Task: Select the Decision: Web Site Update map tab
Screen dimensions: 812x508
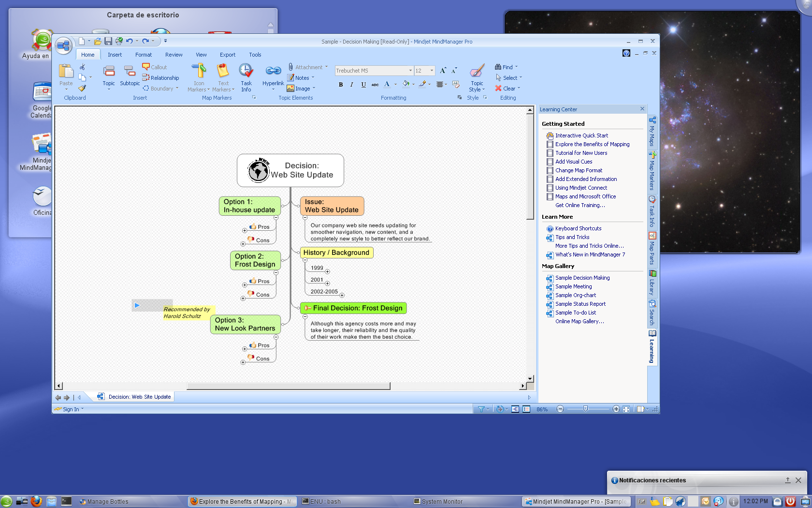Action: coord(135,397)
